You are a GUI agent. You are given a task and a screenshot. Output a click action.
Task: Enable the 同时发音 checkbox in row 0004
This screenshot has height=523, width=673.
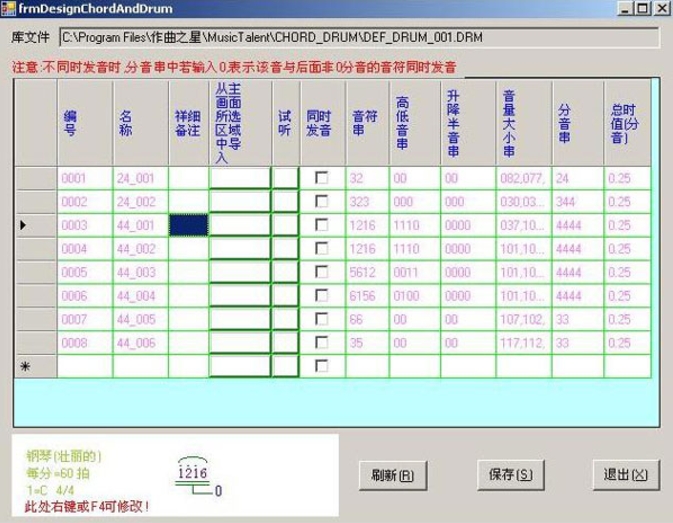pos(321,248)
